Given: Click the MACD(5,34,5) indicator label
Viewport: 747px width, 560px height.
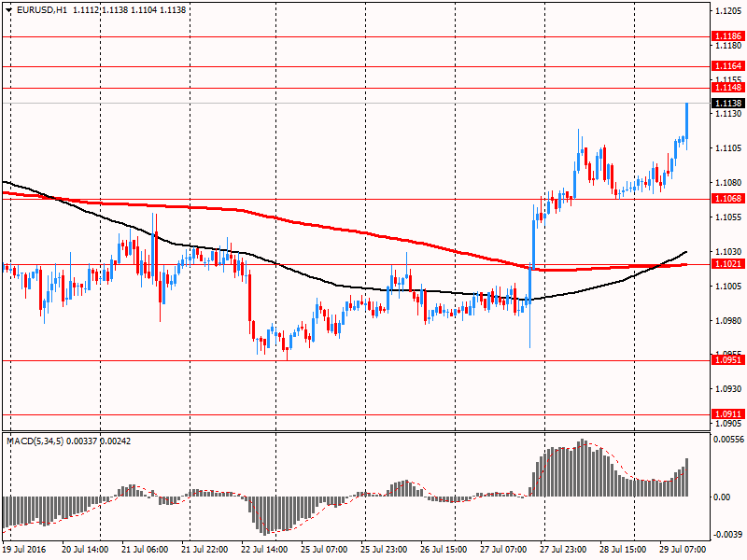Looking at the screenshot, I should pos(35,441).
